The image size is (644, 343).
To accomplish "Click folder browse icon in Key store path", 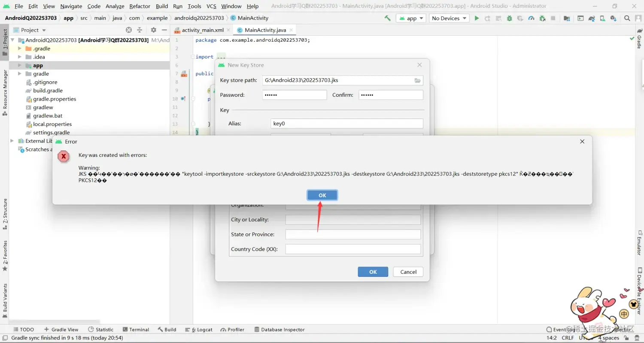I will click(x=417, y=80).
